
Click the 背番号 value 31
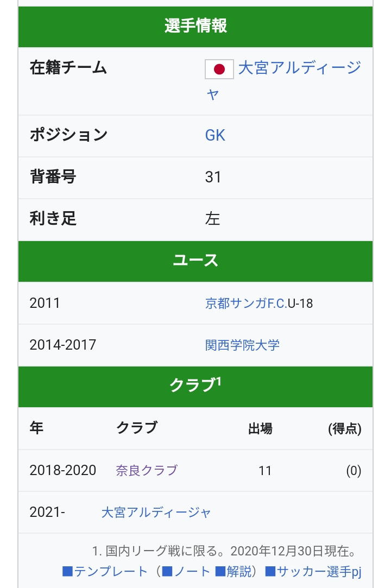[213, 177]
